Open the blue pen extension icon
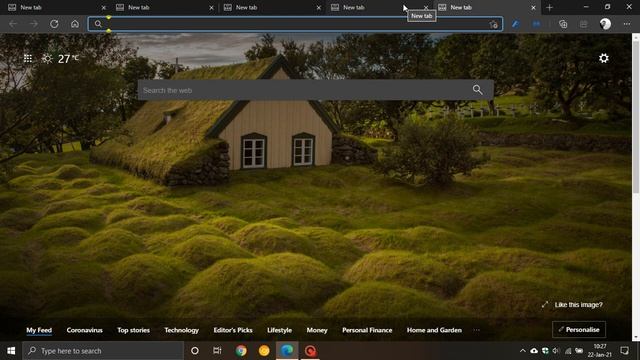Screen dimensions: 640x360 tap(516, 24)
